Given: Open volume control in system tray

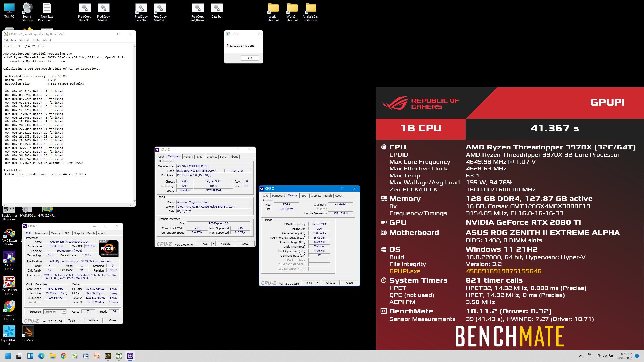Looking at the screenshot, I should point(605,356).
